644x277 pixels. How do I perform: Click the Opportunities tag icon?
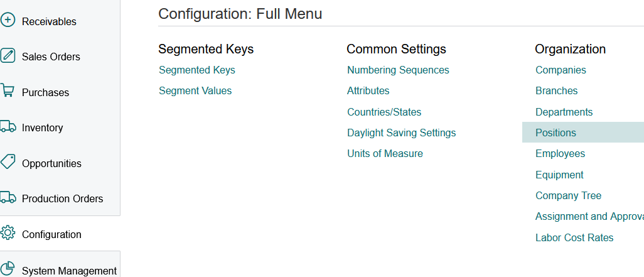coord(8,162)
